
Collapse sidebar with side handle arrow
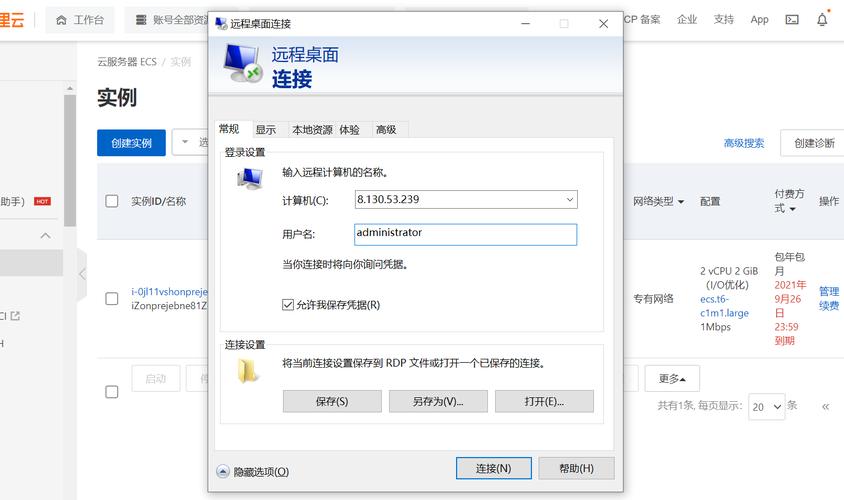pos(82,274)
